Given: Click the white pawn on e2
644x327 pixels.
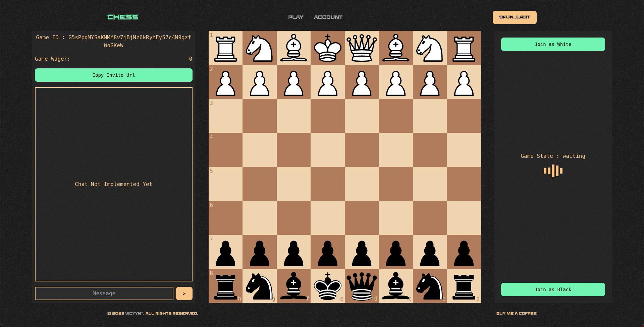Looking at the screenshot, I should (x=328, y=83).
